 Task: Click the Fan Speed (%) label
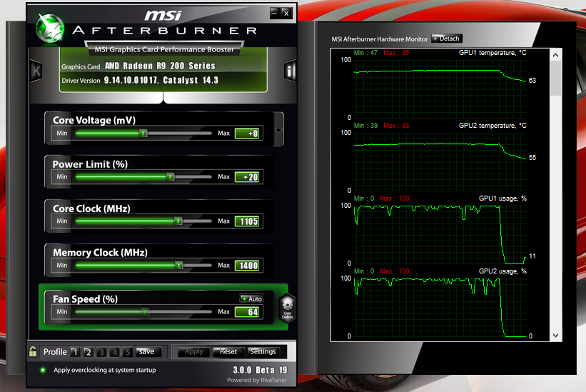[85, 299]
